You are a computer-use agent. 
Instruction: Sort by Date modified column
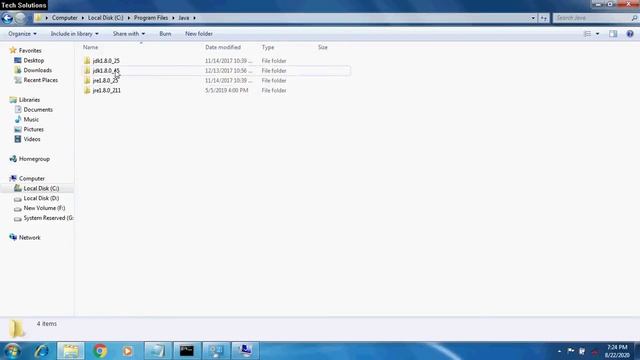pos(223,47)
